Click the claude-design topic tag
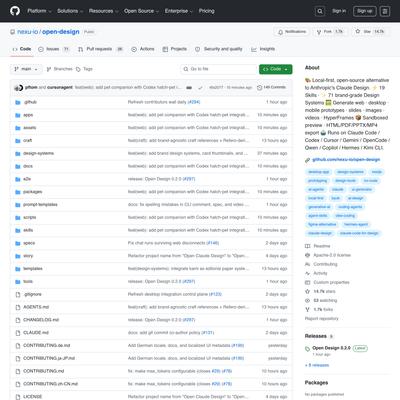The height and width of the screenshot is (400, 400). 320,233
